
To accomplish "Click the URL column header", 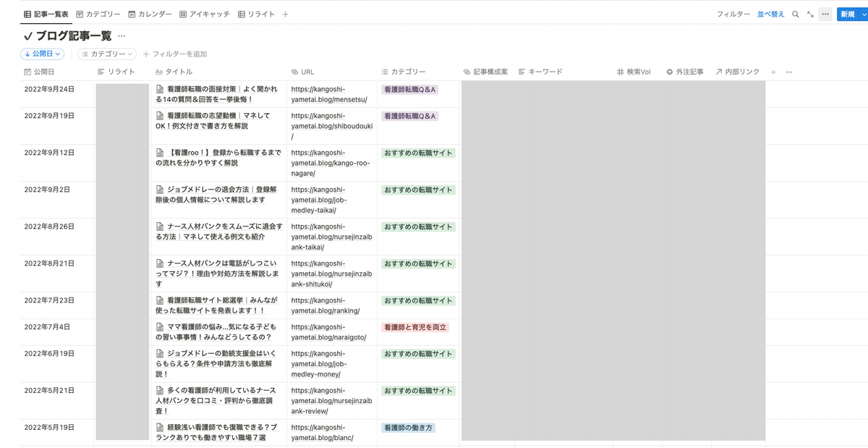I will [302, 72].
